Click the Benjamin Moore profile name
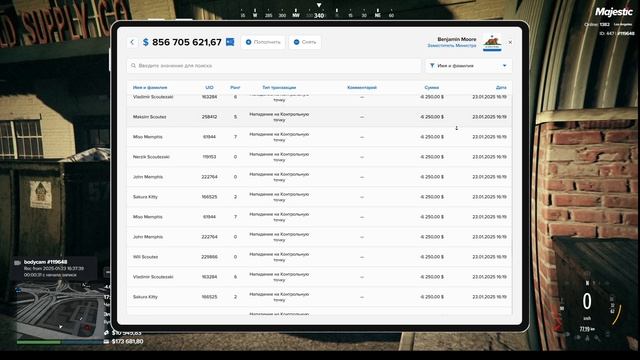This screenshot has height=360, width=640. click(457, 39)
